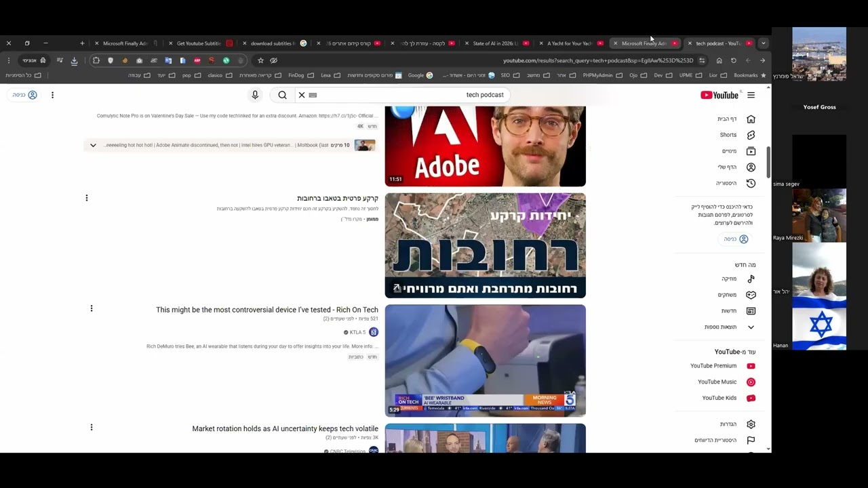Click the ABP Adblock extension icon
This screenshot has width=868, height=488.
pos(197,60)
